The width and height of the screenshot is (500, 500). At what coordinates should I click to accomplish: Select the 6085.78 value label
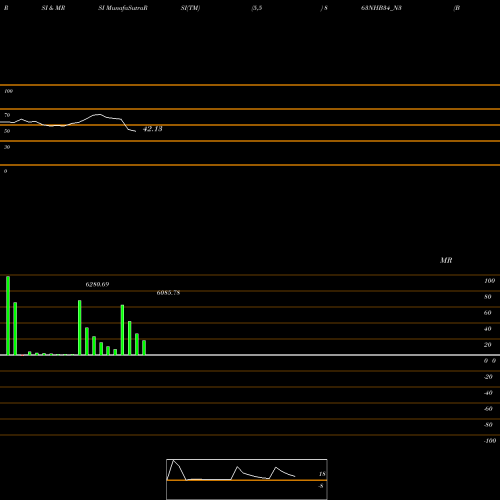168,293
